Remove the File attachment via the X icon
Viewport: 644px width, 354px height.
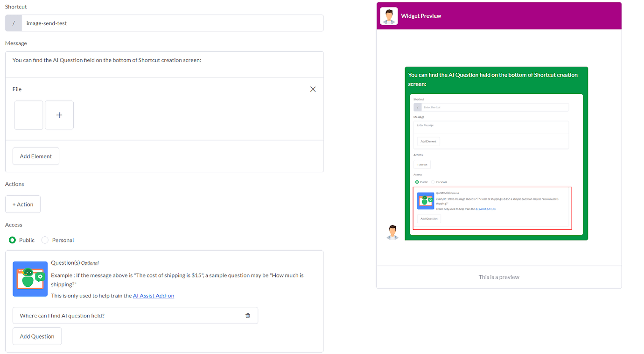click(313, 89)
